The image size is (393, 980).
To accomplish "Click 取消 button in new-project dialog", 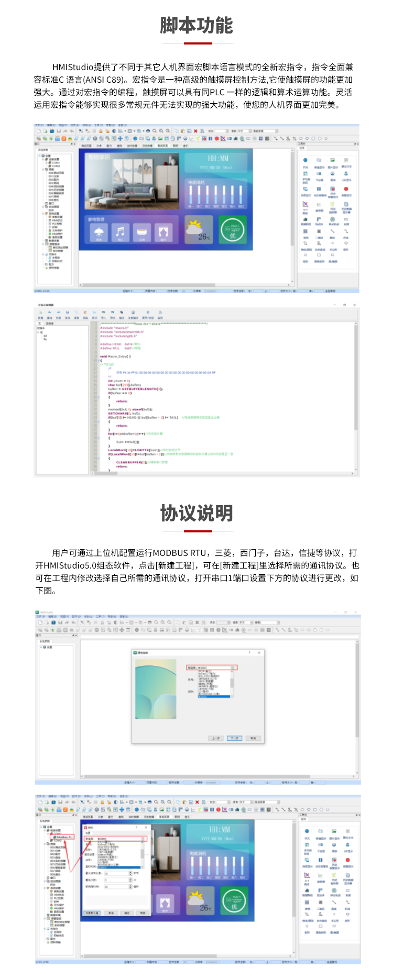I will 253,738.
